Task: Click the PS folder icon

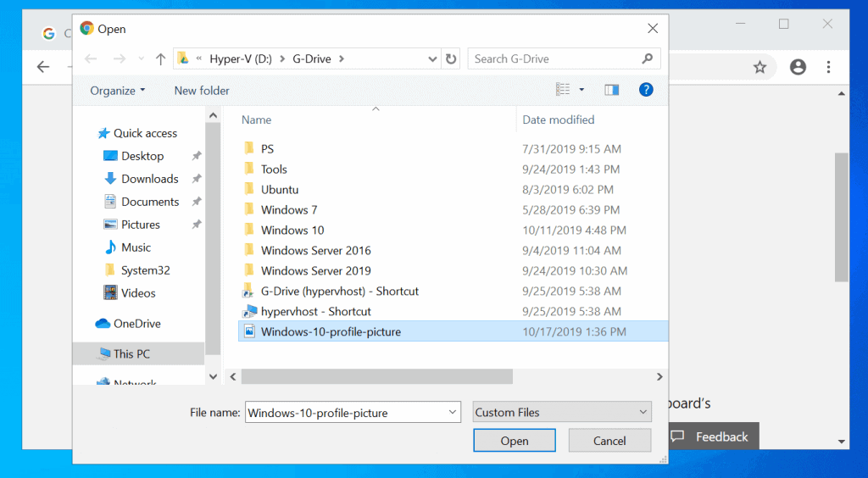Action: pos(249,148)
